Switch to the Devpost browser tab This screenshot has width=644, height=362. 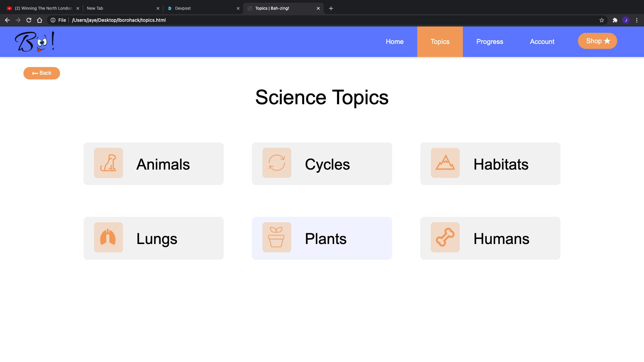201,8
